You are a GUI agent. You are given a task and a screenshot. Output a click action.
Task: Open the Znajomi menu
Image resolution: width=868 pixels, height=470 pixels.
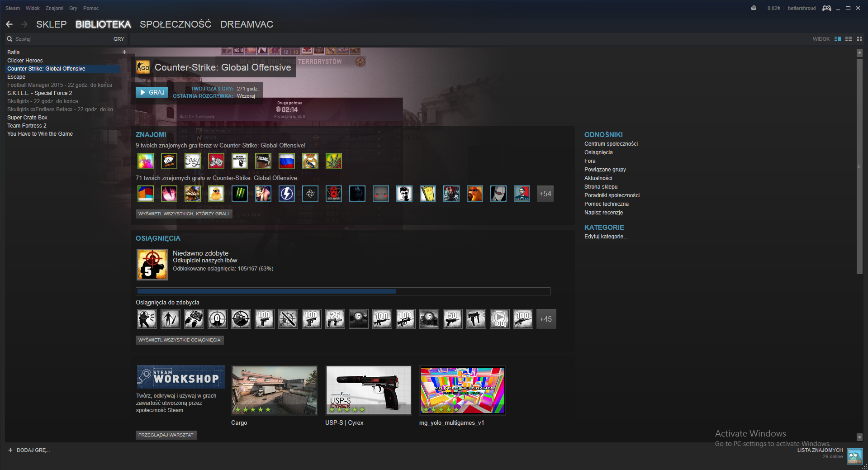coord(54,8)
